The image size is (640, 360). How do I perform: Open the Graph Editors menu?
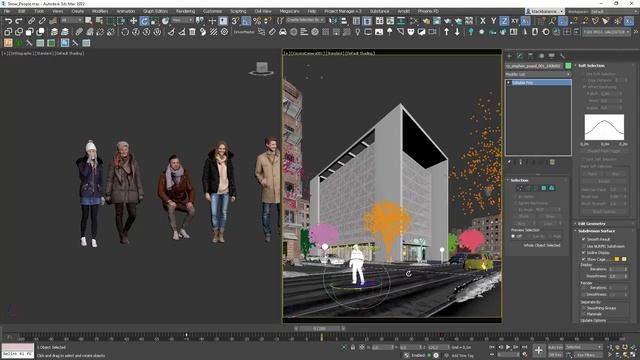click(155, 11)
